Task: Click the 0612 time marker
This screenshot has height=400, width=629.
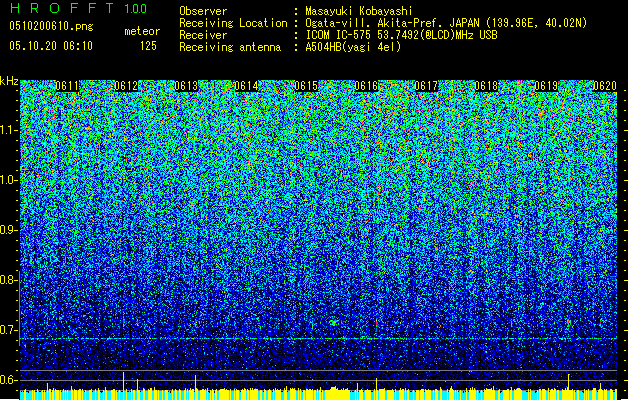Action: [x=126, y=86]
